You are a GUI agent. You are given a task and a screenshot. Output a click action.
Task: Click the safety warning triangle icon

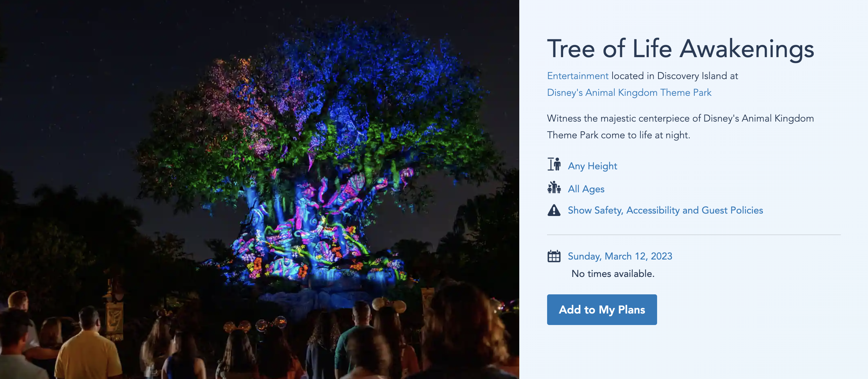point(554,210)
